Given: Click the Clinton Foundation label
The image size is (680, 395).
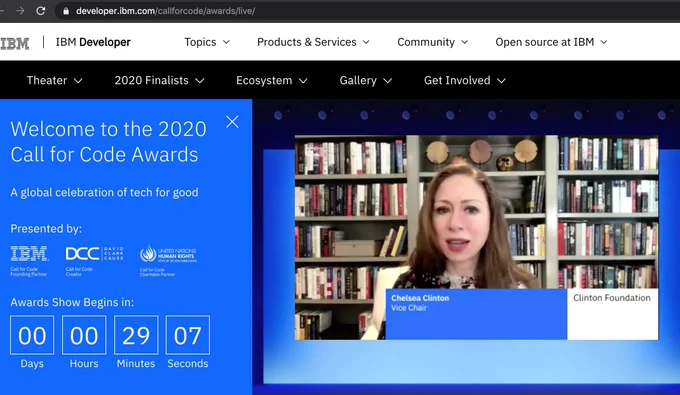Looking at the screenshot, I should [612, 298].
